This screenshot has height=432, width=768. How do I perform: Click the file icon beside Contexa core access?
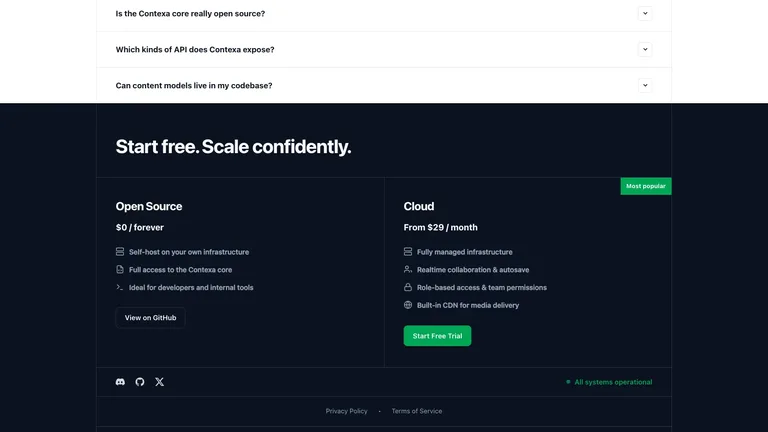[x=120, y=269]
